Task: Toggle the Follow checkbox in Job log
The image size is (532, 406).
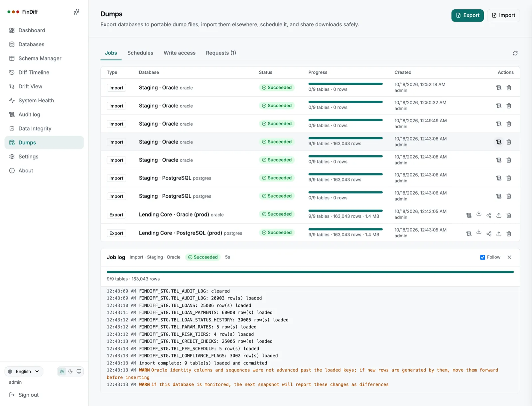Action: click(482, 257)
